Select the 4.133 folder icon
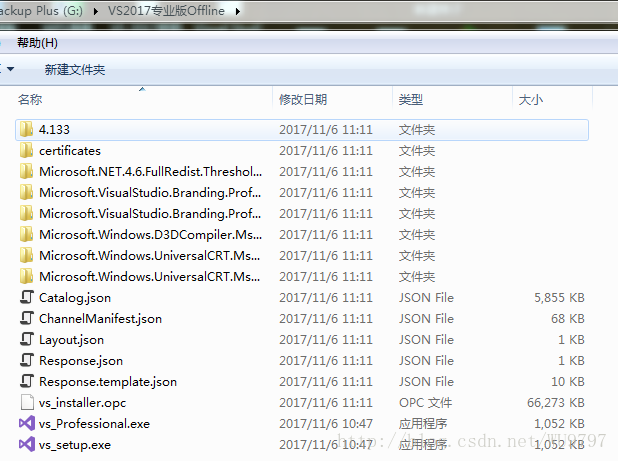Image resolution: width=618 pixels, height=461 pixels. point(26,129)
